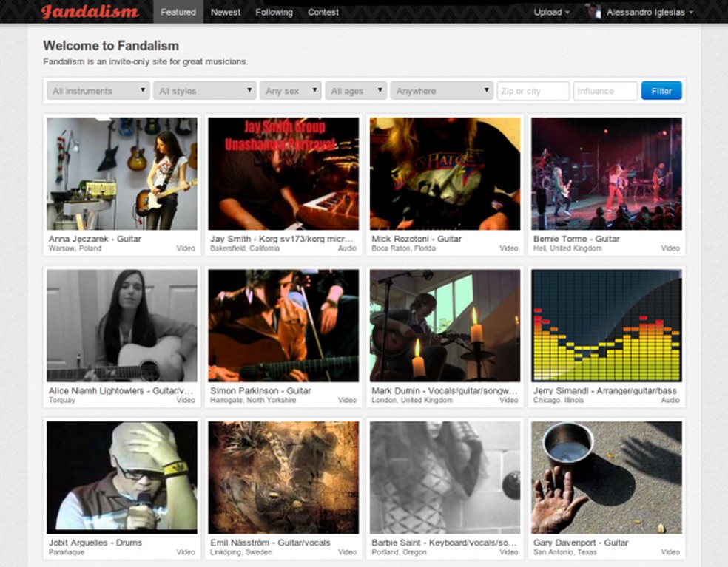728x567 pixels.
Task: Click the Linköping, Sweden location text
Action: point(241,553)
